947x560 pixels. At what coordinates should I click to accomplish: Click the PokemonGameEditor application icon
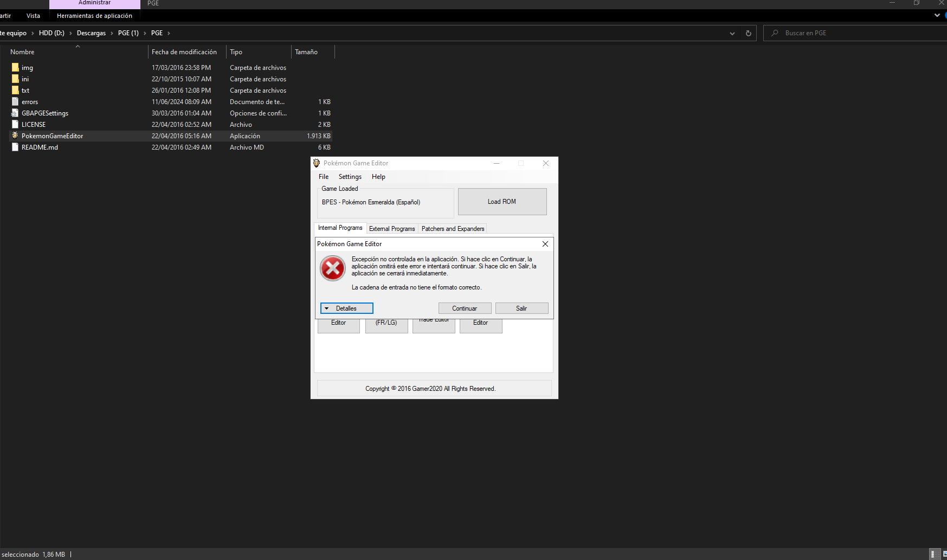pos(15,136)
